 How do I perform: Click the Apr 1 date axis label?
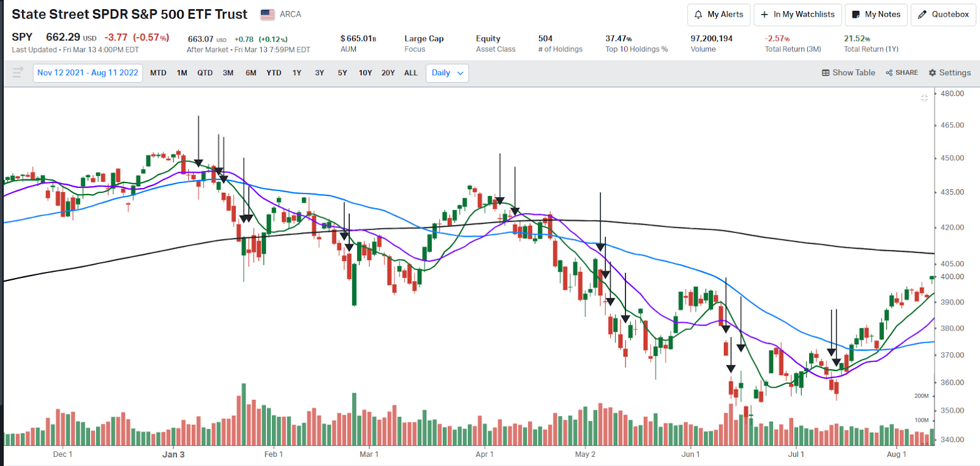484,454
